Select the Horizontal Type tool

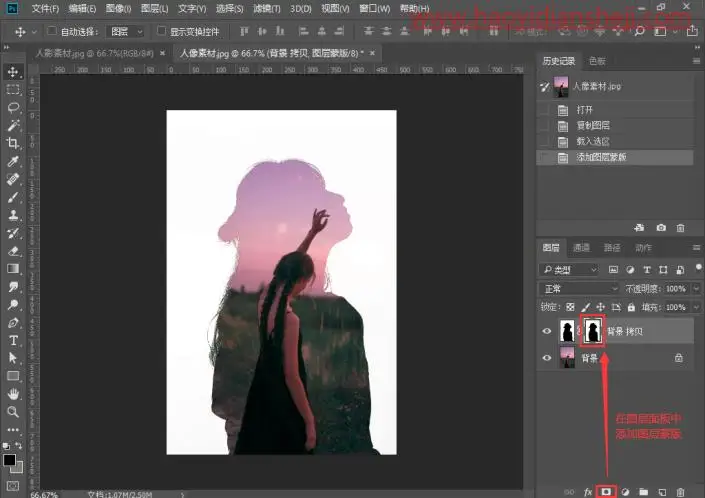[13, 340]
